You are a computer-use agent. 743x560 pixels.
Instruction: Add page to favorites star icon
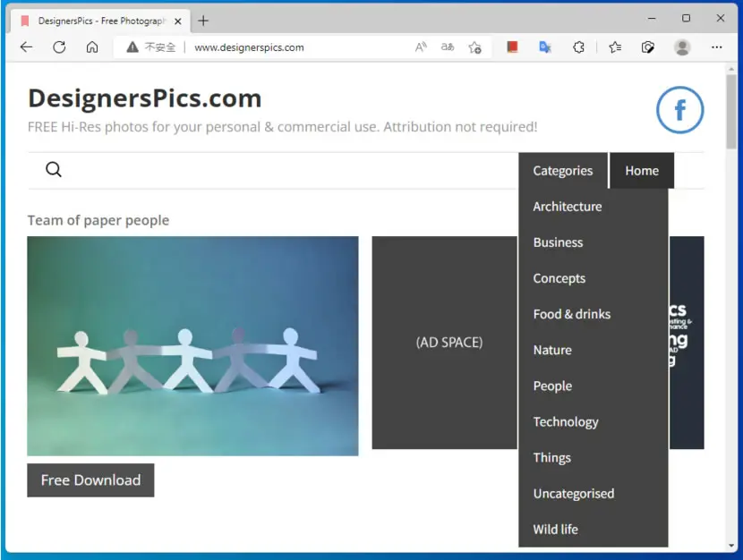(x=474, y=47)
